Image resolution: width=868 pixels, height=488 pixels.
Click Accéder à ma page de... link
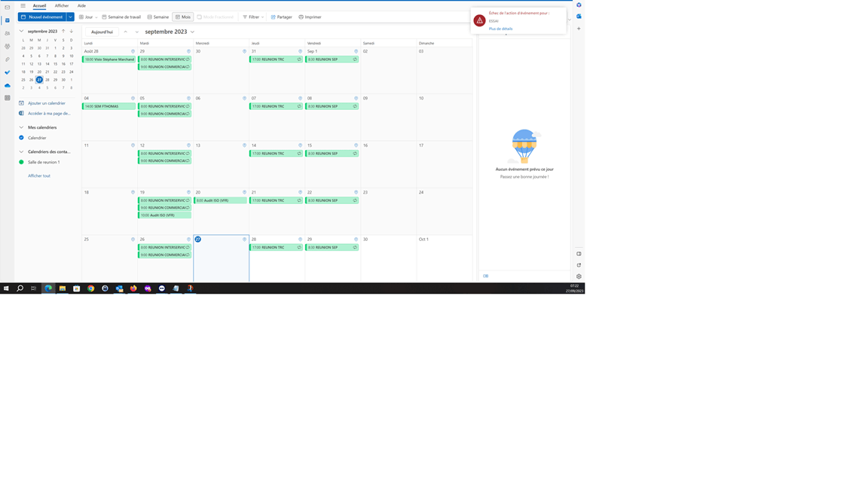pyautogui.click(x=49, y=114)
